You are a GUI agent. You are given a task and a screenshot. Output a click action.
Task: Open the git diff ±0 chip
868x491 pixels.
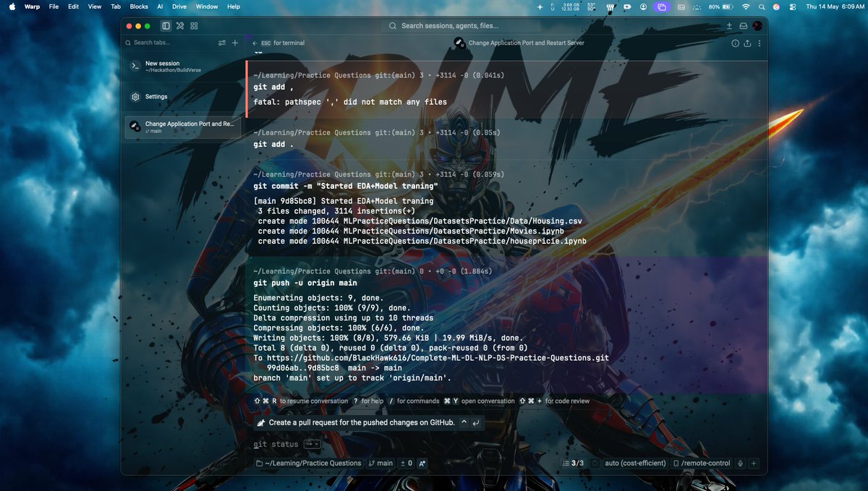pos(406,463)
